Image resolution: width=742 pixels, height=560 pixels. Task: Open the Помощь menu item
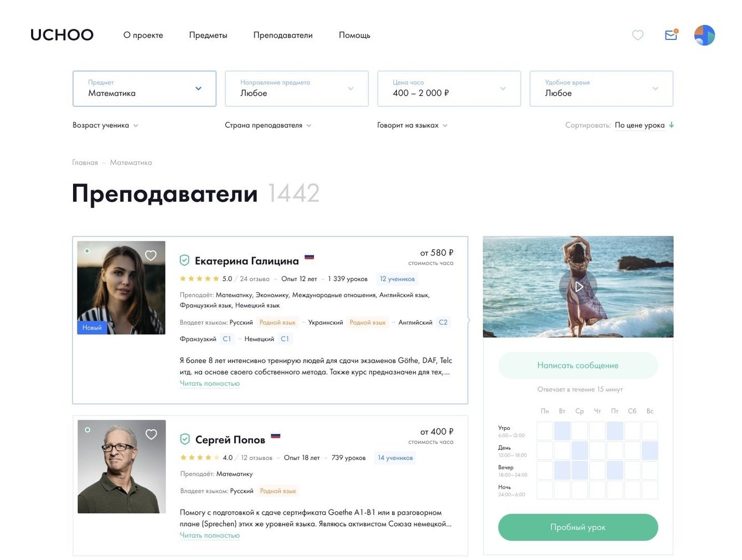click(x=354, y=35)
